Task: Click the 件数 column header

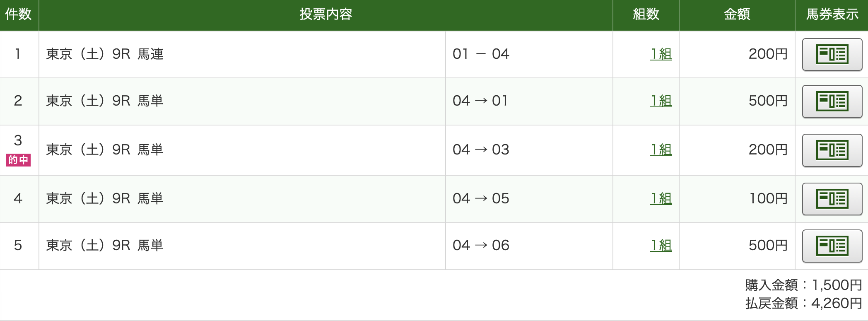Action: 18,14
